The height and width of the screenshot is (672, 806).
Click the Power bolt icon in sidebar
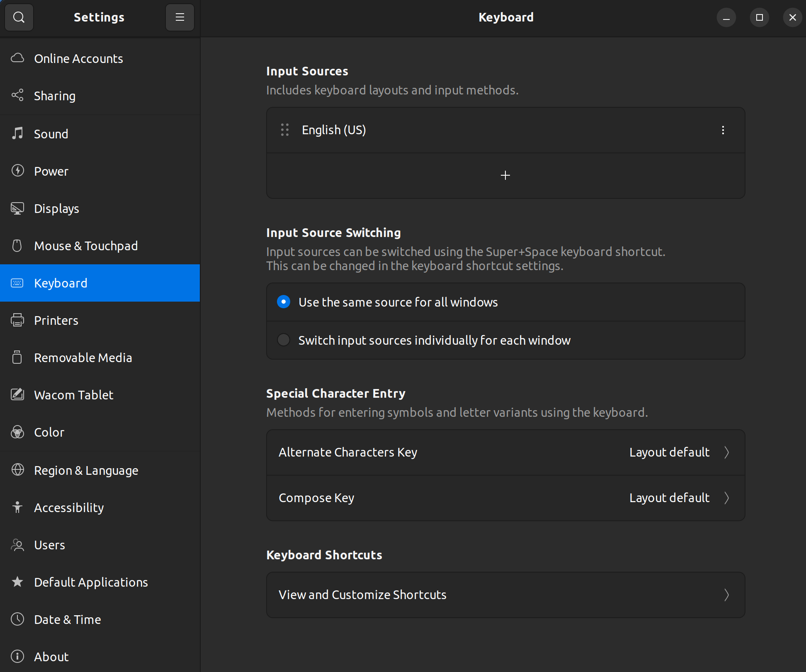tap(17, 171)
